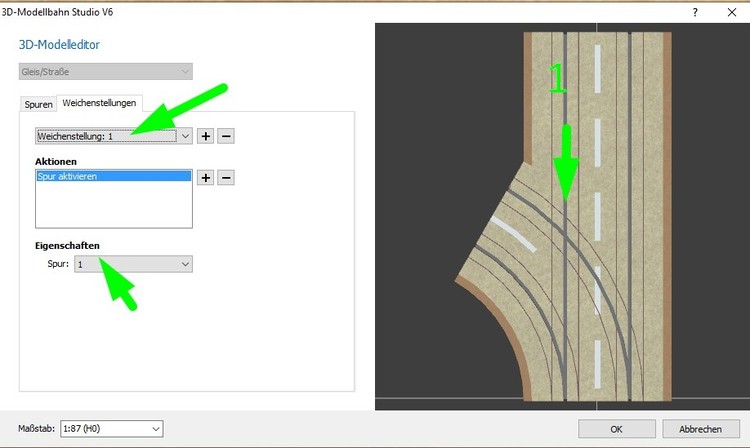
Task: Open help via the question mark button
Action: click(695, 12)
